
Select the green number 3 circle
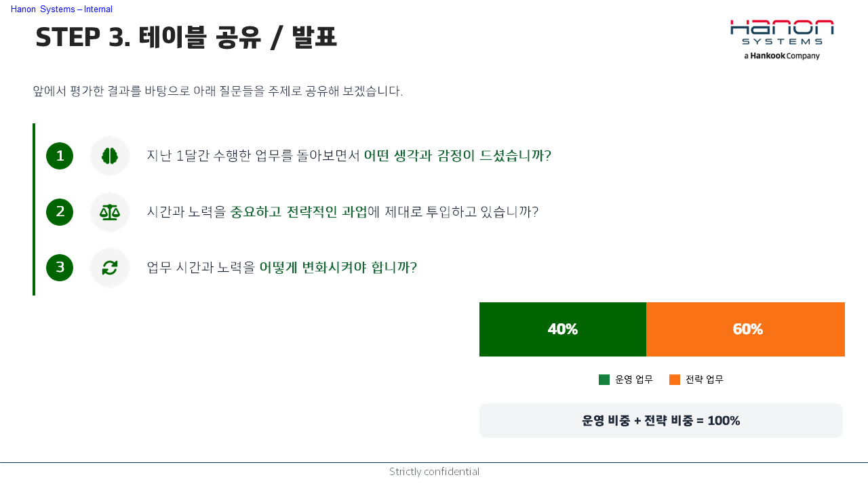(60, 268)
